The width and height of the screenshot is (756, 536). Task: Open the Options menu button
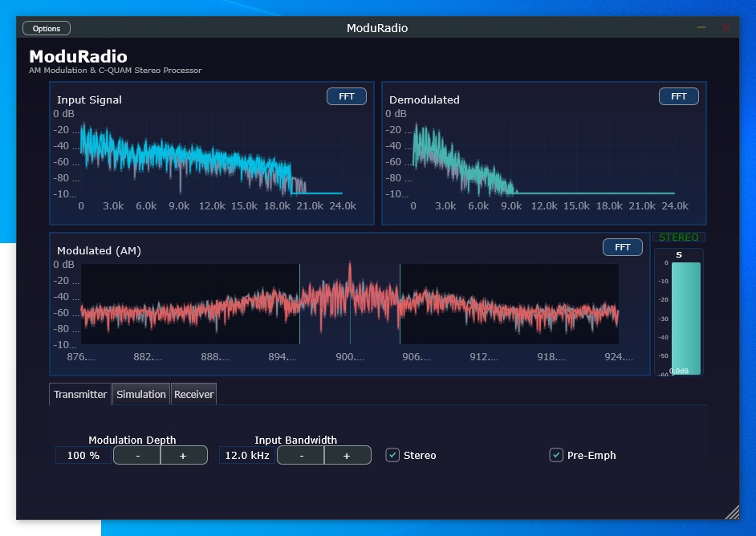coord(47,28)
